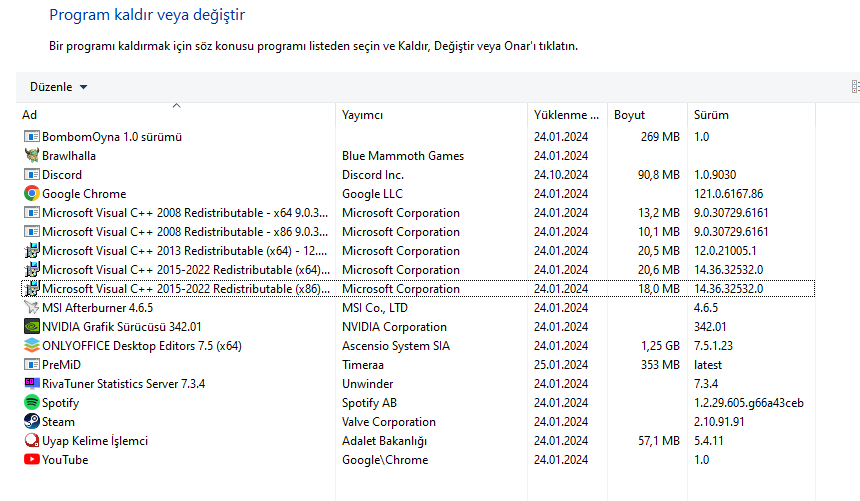Click version 1.2.29.605.g66a43ceb cell
The image size is (860, 501).
coord(749,403)
